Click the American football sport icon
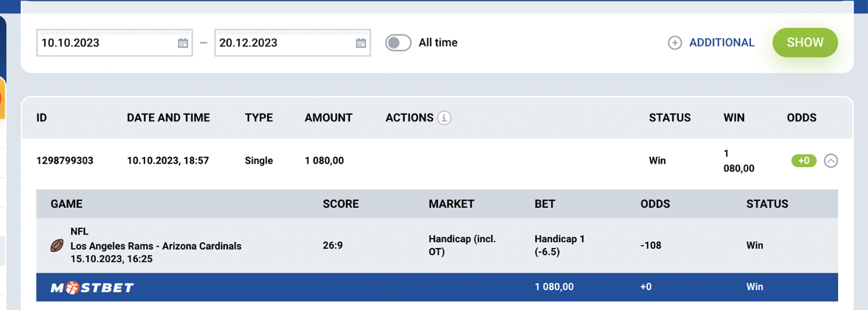The image size is (868, 310). (x=57, y=246)
